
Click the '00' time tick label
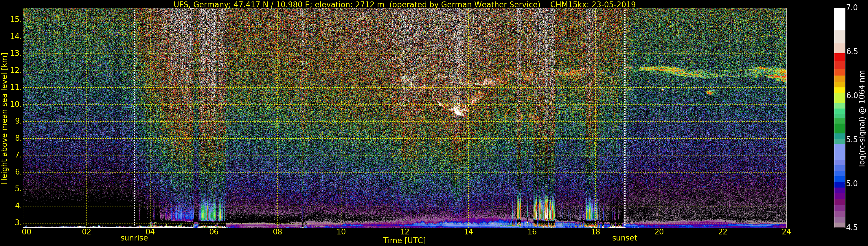point(26,232)
